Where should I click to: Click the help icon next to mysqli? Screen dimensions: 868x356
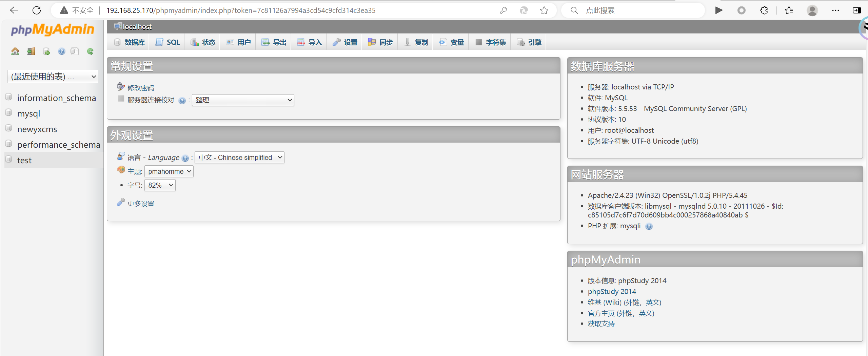click(649, 227)
